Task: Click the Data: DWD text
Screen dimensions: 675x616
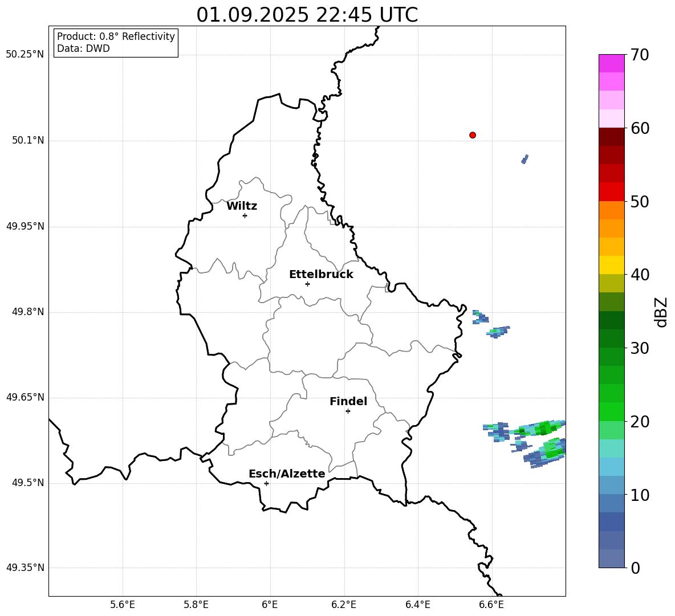Action: click(x=83, y=48)
